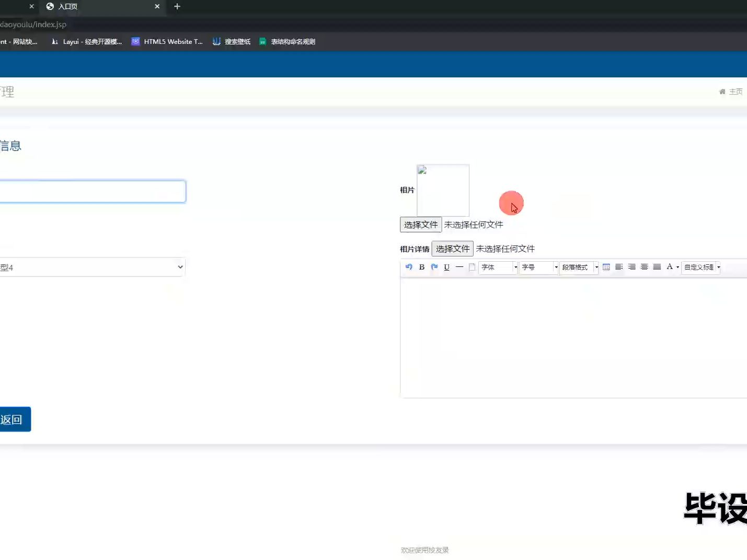Image resolution: width=747 pixels, height=560 pixels.
Task: Open the 自定义标题 custom heading dropdown
Action: 702,267
